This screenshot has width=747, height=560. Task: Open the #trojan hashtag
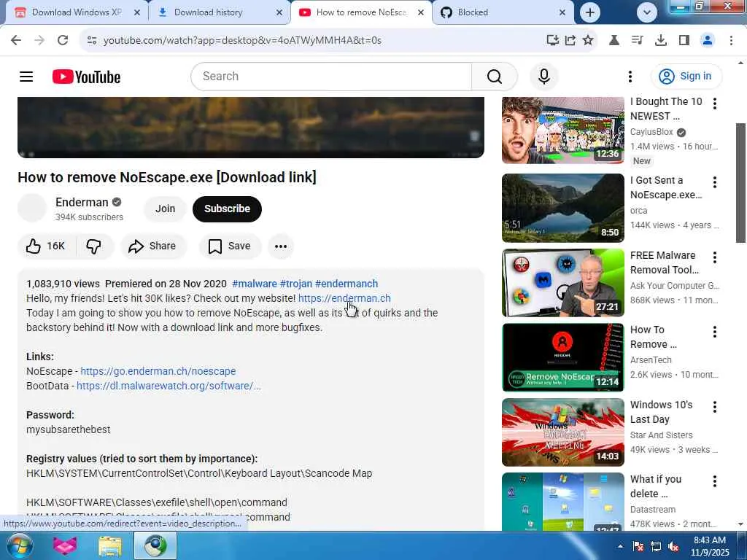pos(296,284)
